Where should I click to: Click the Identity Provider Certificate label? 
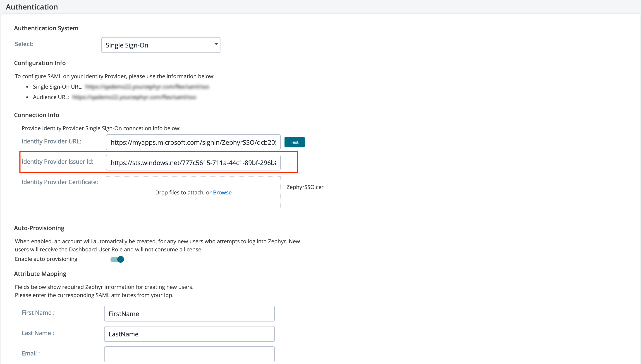[60, 182]
